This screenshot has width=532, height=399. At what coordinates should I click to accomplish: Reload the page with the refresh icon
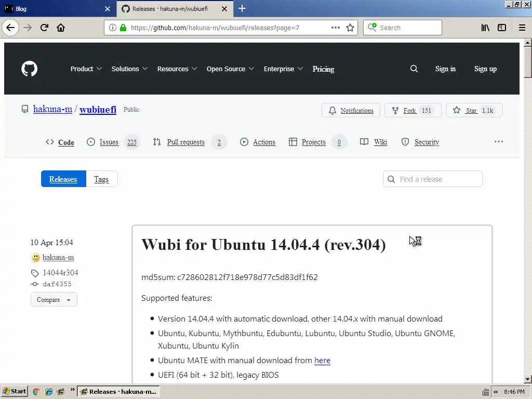(x=44, y=28)
